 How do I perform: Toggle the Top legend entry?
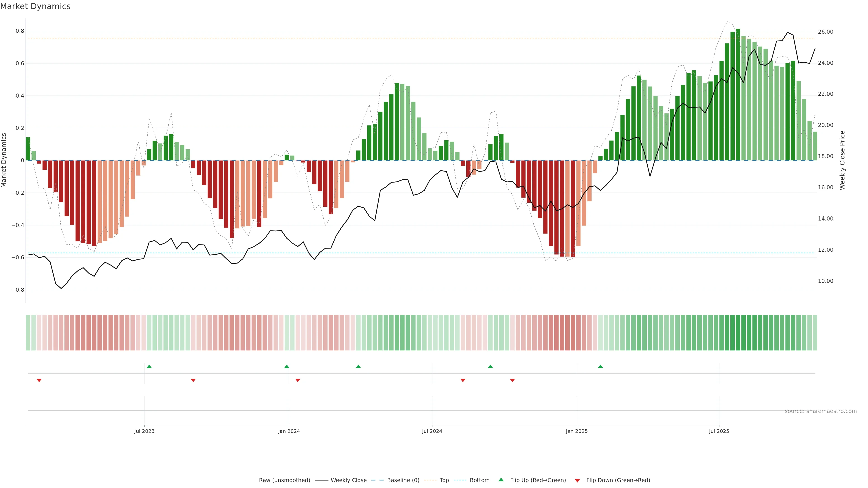click(444, 480)
